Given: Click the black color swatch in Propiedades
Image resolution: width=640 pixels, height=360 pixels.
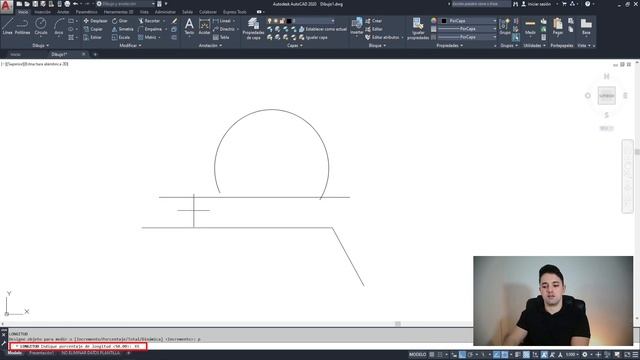Looking at the screenshot, I should point(444,21).
